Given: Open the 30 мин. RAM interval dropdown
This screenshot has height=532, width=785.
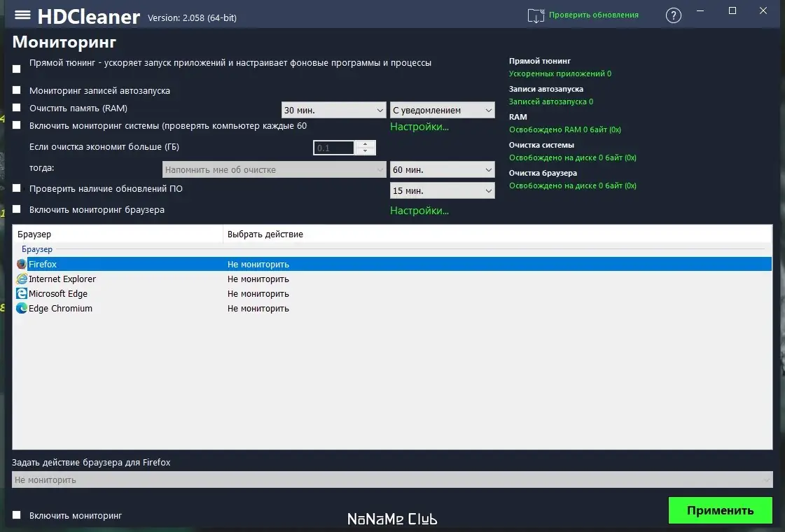Looking at the screenshot, I should pyautogui.click(x=333, y=110).
